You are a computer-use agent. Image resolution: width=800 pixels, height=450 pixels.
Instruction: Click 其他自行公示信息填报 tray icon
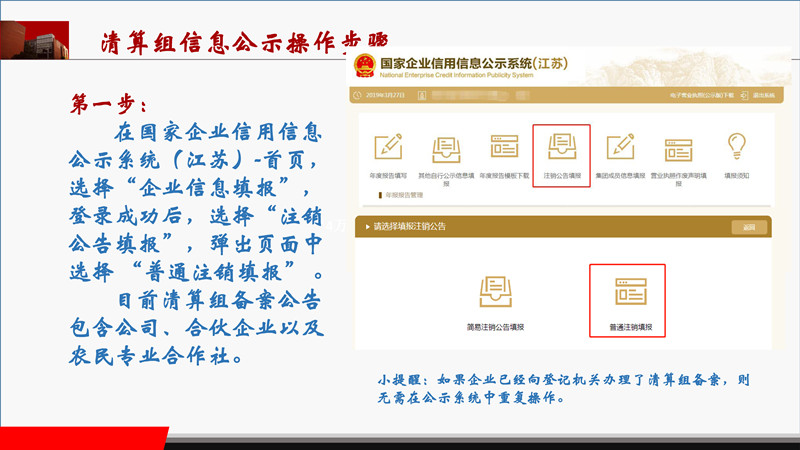(x=445, y=147)
